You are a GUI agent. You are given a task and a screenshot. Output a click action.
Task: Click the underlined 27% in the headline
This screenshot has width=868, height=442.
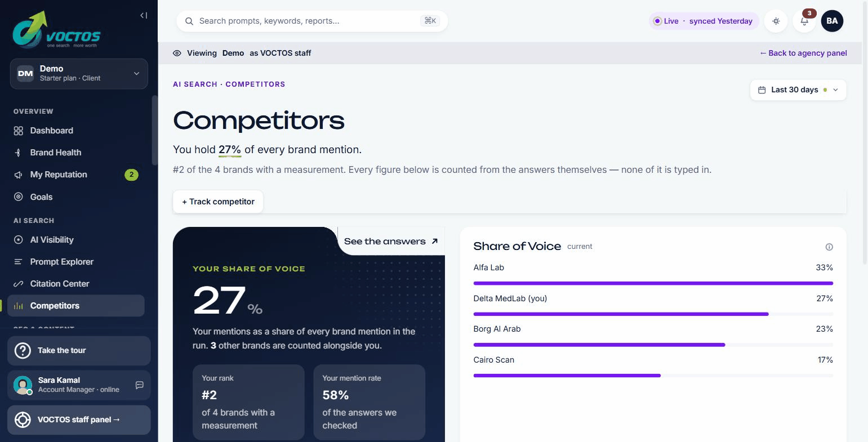pyautogui.click(x=230, y=150)
